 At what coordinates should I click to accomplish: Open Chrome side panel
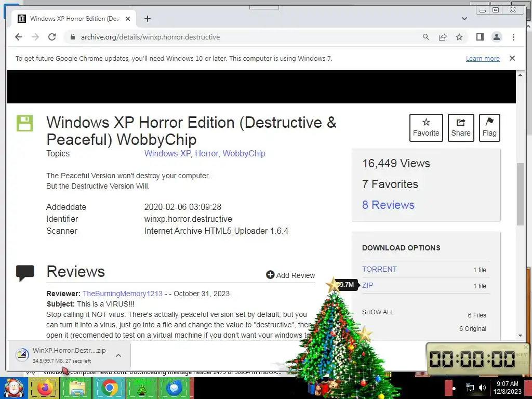[480, 37]
